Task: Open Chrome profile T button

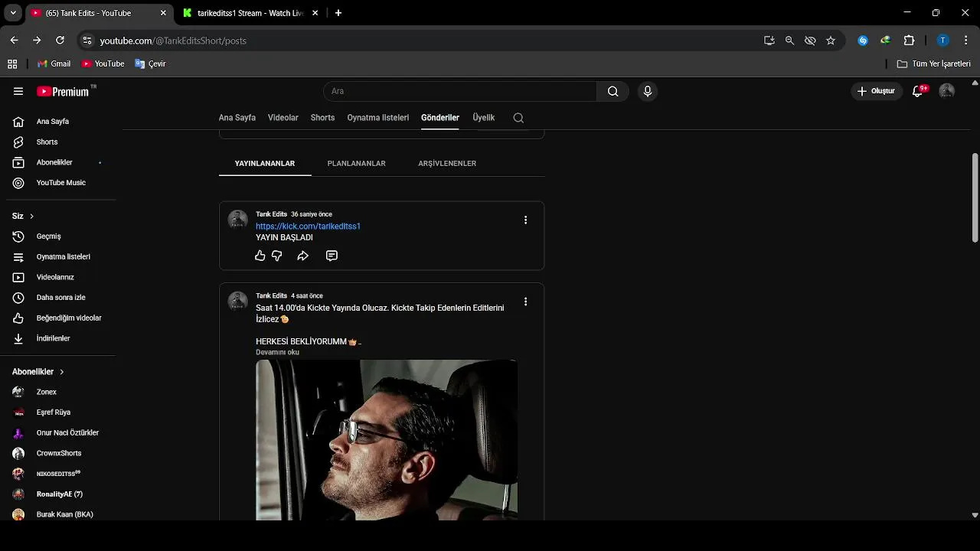Action: [x=943, y=41]
